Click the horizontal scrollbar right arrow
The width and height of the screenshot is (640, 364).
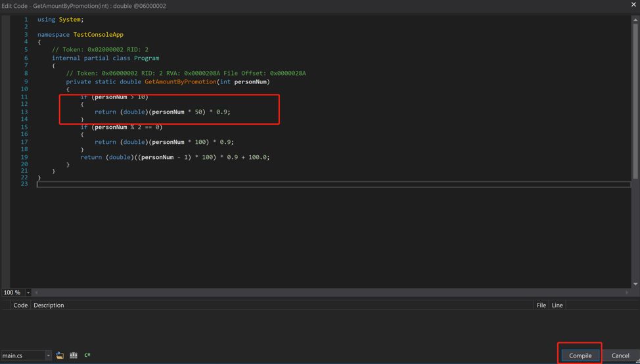[x=626, y=292]
